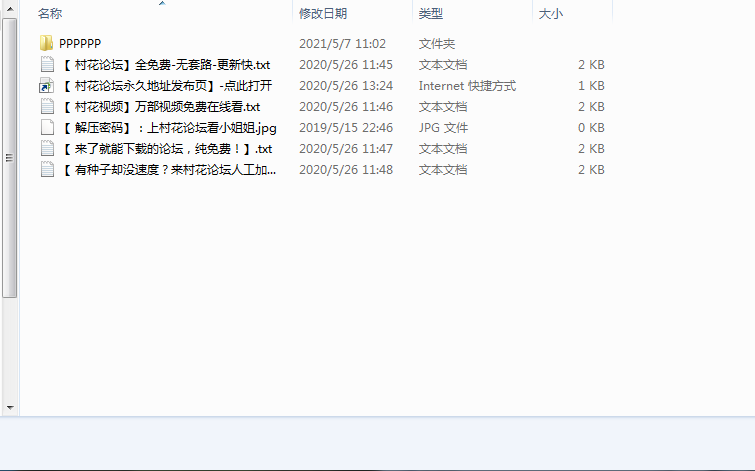Click the icon of 有种子却没速度 text file
The height and width of the screenshot is (471, 755).
coord(46,170)
